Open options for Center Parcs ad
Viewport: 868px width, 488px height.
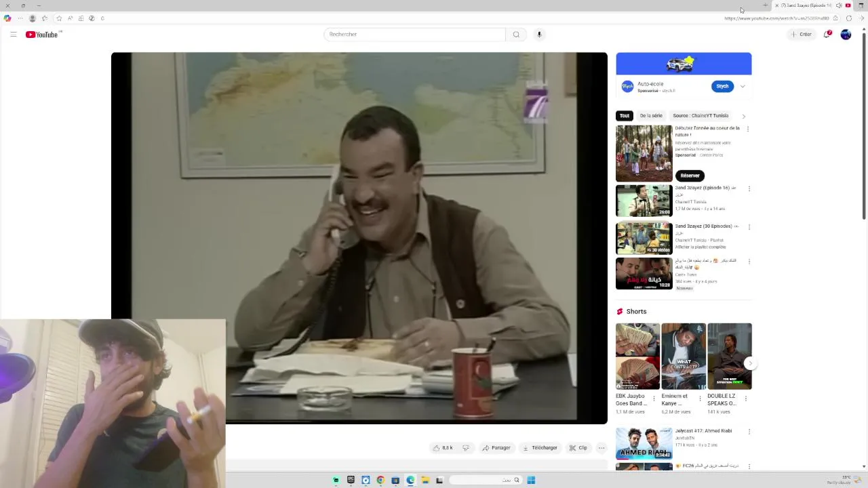748,129
